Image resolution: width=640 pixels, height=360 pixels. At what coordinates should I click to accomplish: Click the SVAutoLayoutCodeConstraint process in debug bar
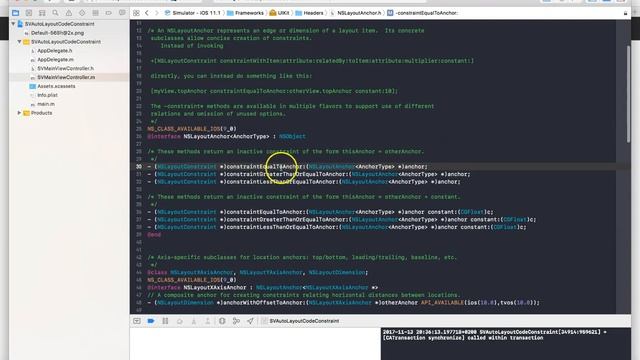[304, 321]
